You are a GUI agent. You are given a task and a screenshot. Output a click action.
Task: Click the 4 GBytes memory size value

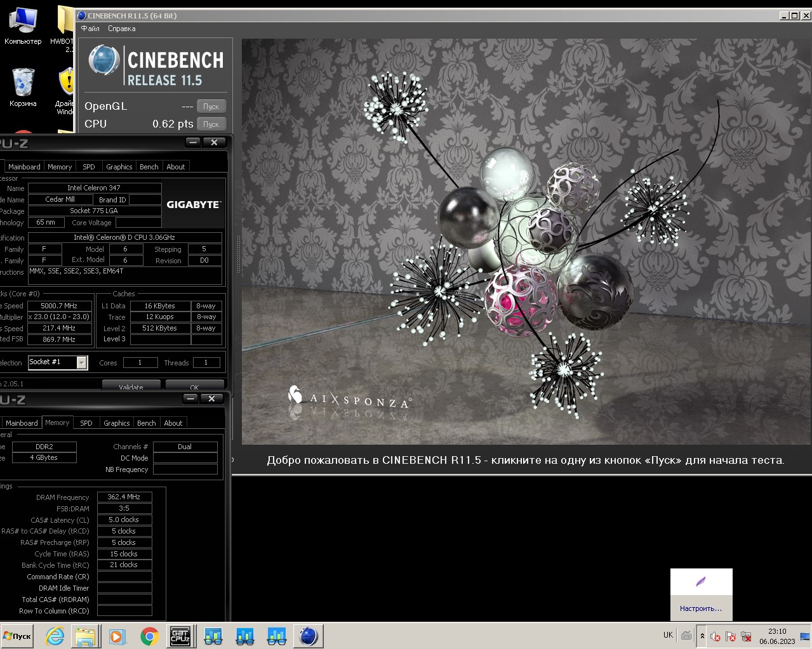coord(43,457)
